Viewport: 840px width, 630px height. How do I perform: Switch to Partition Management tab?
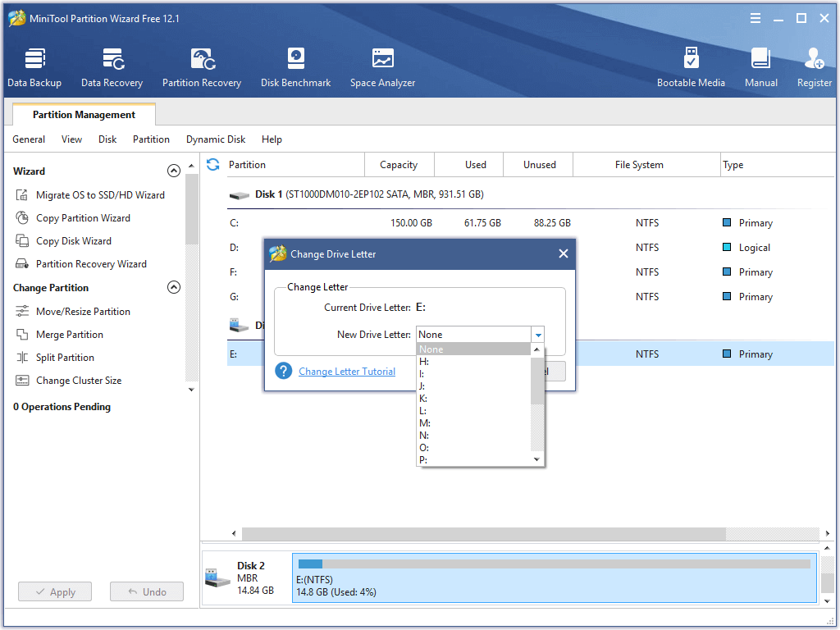click(x=84, y=115)
